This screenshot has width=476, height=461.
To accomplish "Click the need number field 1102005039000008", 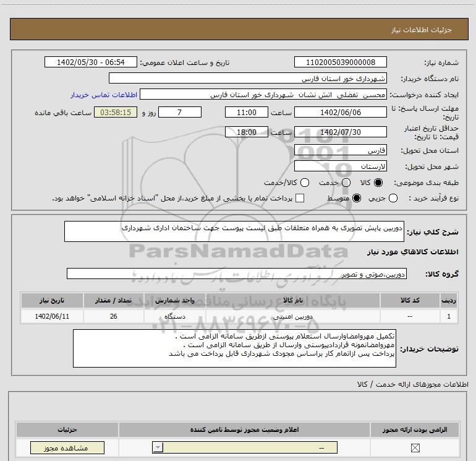I will coord(340,62).
